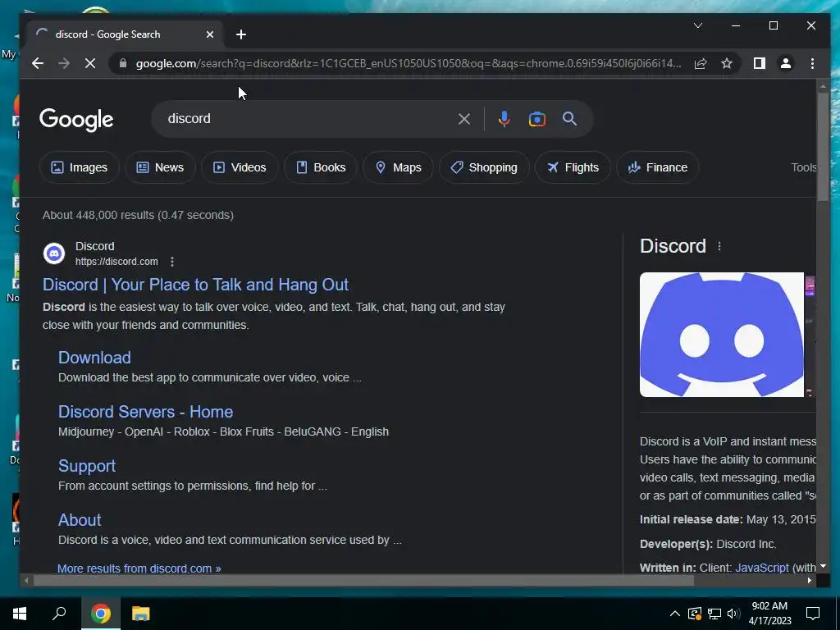Viewport: 840px width, 630px height.
Task: Click the network icon in system tray
Action: click(x=714, y=614)
